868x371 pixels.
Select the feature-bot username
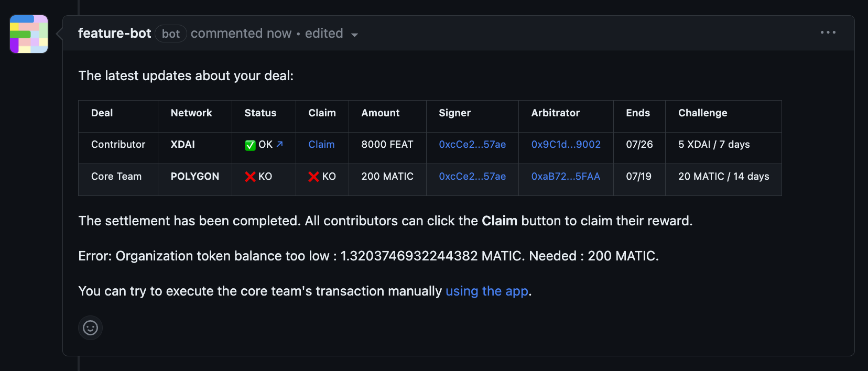point(114,33)
